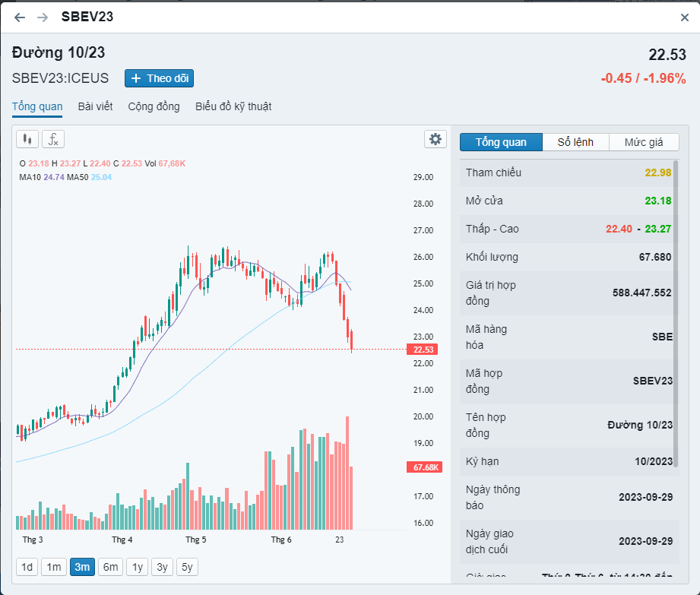
Task: Set chart range to 1m
Action: (x=53, y=567)
